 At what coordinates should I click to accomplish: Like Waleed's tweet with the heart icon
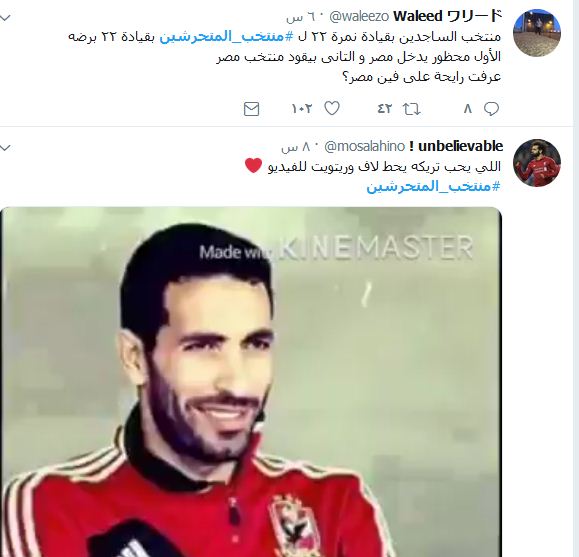click(x=332, y=109)
